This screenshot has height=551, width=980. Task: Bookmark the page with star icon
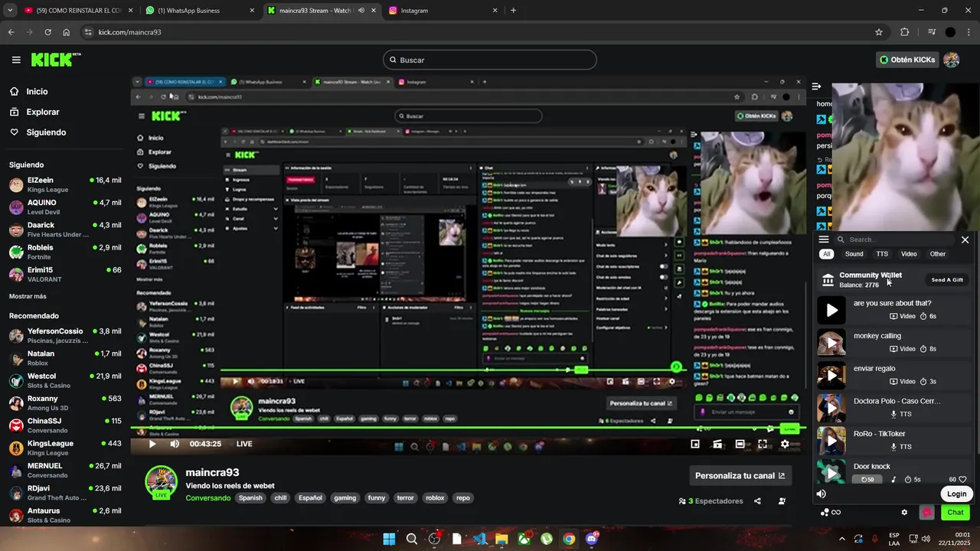point(879,32)
